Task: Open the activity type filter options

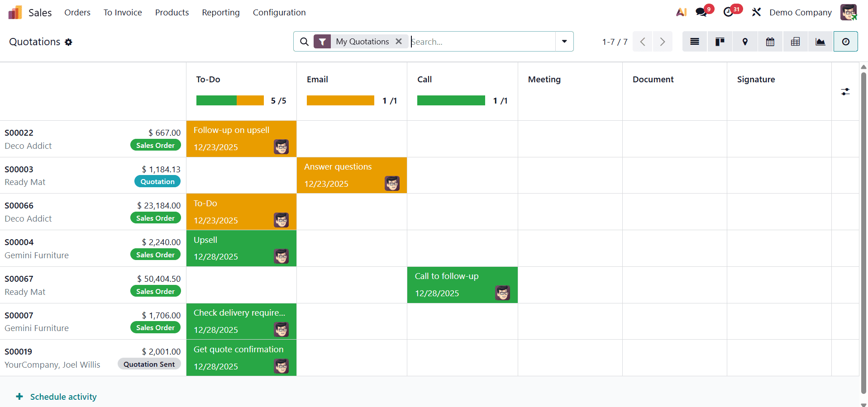Action: [x=846, y=91]
